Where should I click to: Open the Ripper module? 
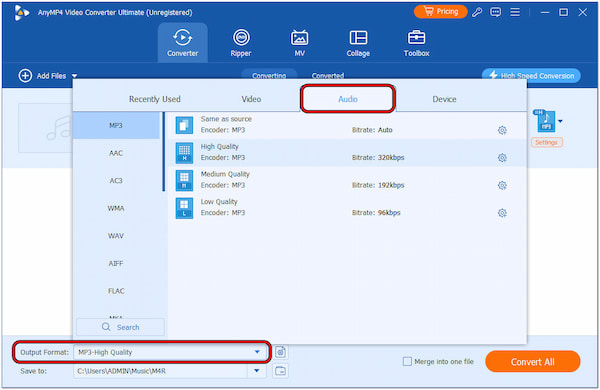tap(241, 43)
